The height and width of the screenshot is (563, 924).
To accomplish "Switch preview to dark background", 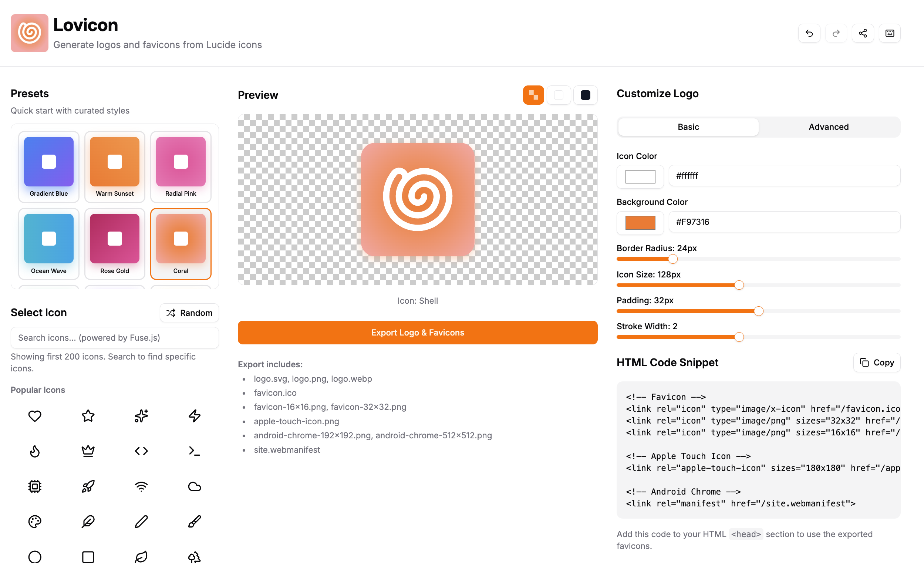I will point(585,95).
